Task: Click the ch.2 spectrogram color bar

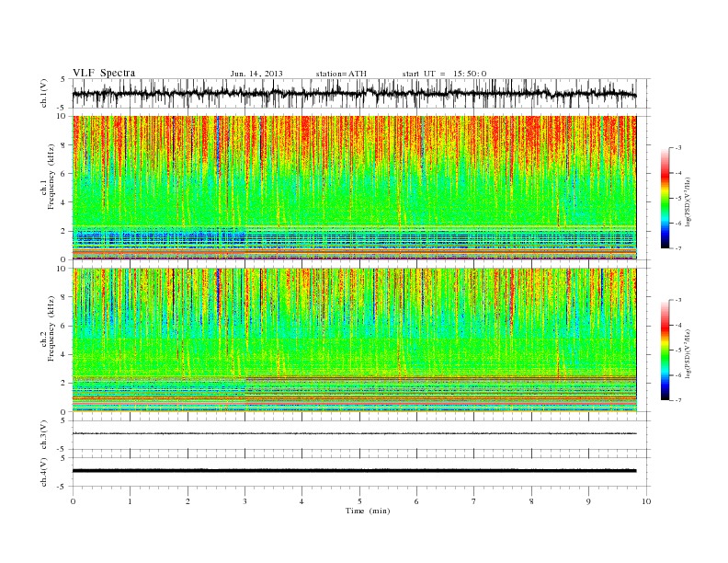Action: tap(665, 350)
